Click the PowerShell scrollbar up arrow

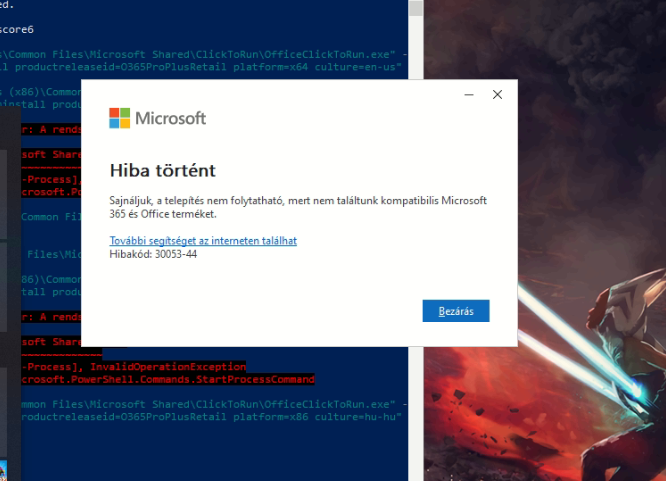pyautogui.click(x=414, y=7)
